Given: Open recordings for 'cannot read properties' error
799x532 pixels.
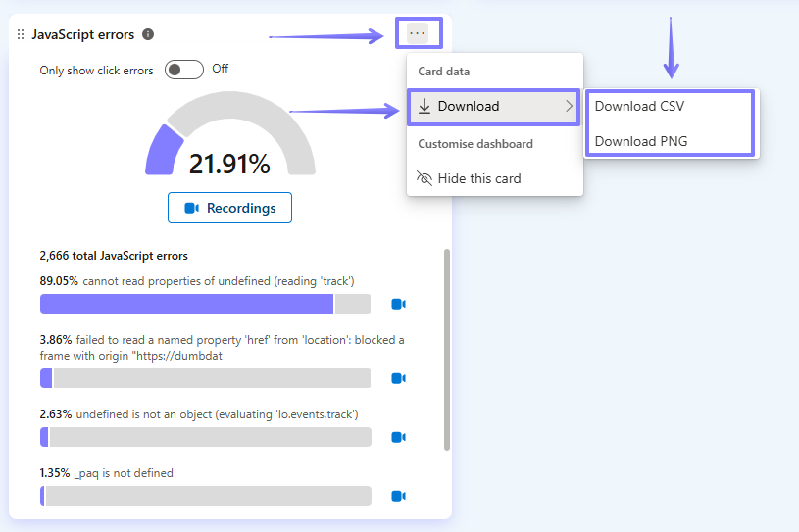Looking at the screenshot, I should click(398, 304).
